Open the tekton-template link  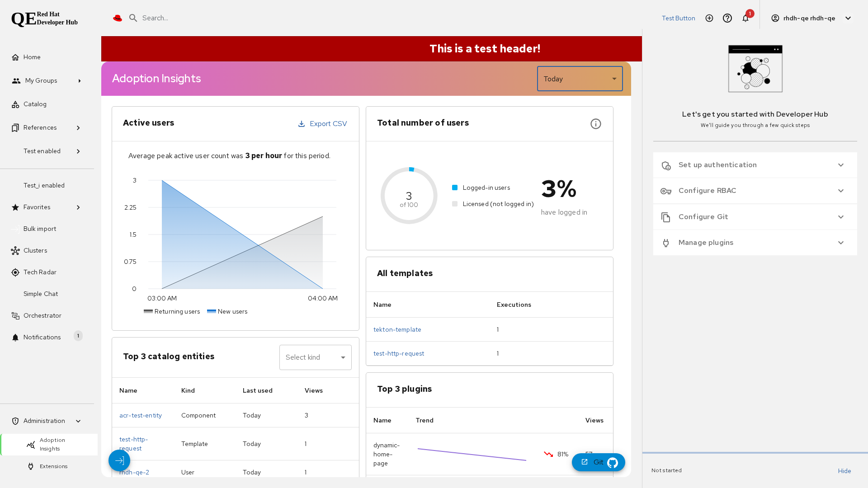point(397,329)
